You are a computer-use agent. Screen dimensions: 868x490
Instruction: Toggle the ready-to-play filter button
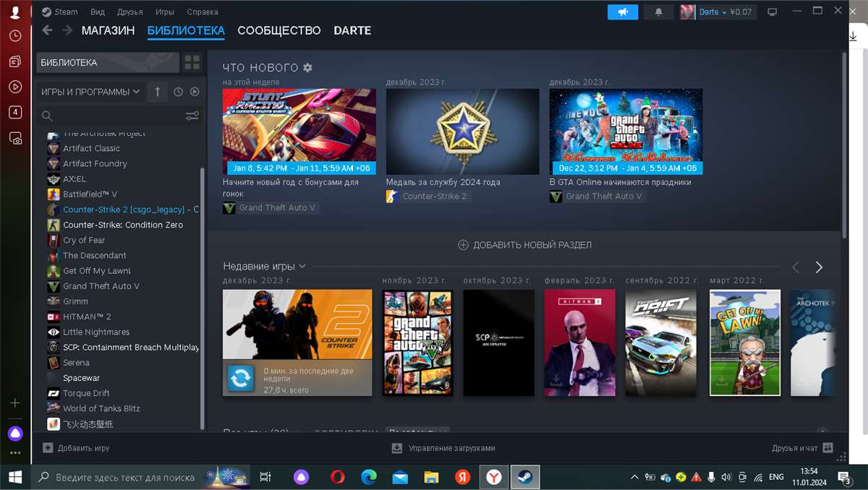point(195,92)
